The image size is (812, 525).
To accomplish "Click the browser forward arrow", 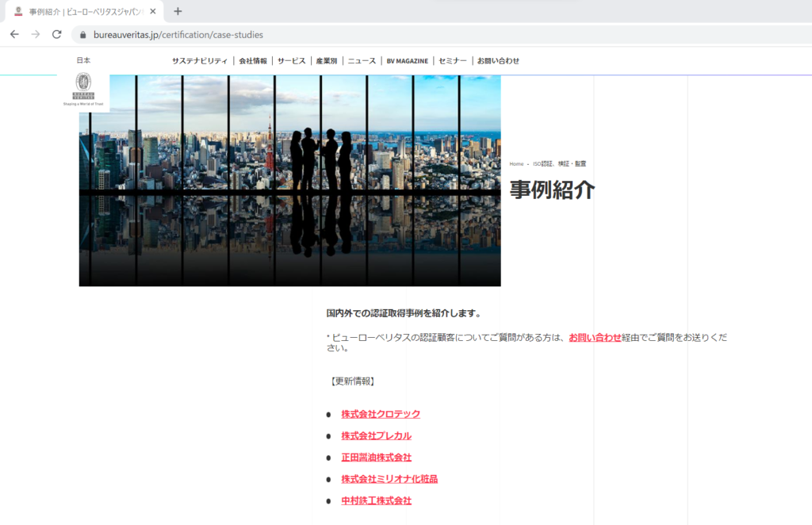I will coord(35,34).
